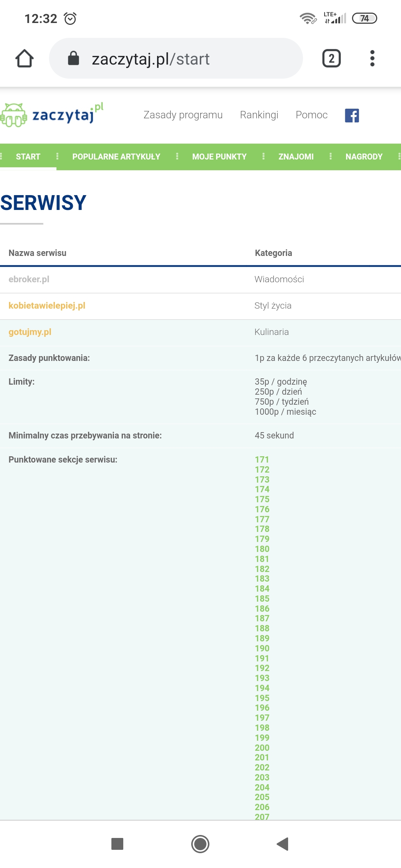Click the Kulinaria category cell
This screenshot has width=401, height=868.
[x=271, y=332]
